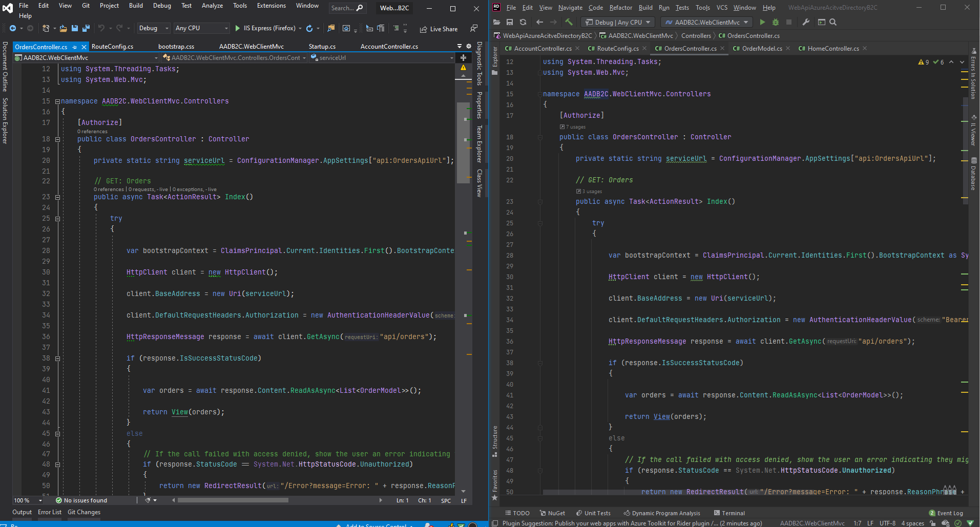The width and height of the screenshot is (980, 527).
Task: Start debugging with Rider's bug icon
Action: (x=776, y=22)
